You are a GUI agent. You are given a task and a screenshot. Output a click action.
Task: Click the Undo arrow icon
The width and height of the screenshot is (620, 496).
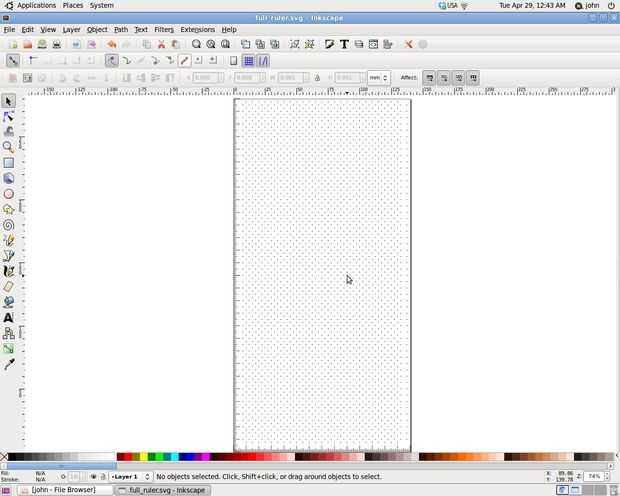tap(112, 44)
